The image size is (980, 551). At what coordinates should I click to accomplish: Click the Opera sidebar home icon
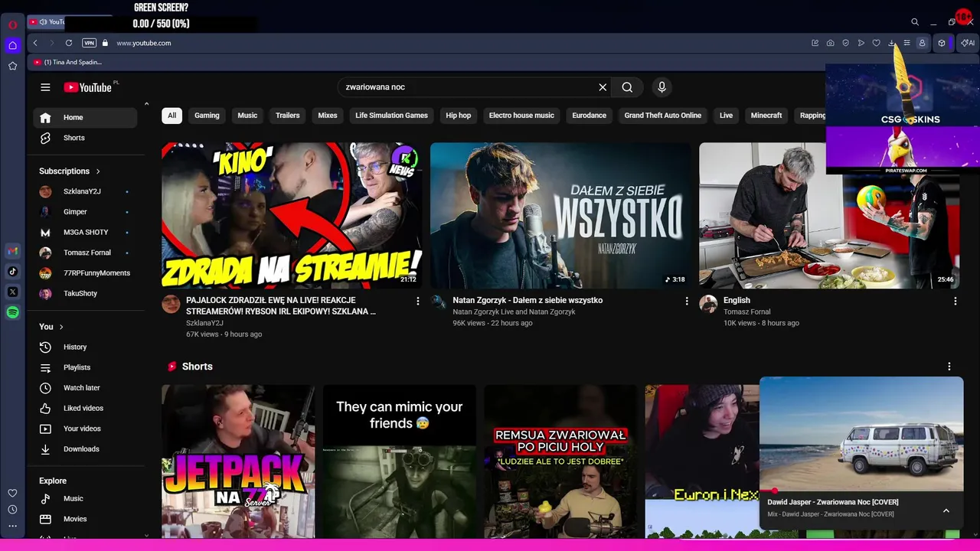click(12, 45)
